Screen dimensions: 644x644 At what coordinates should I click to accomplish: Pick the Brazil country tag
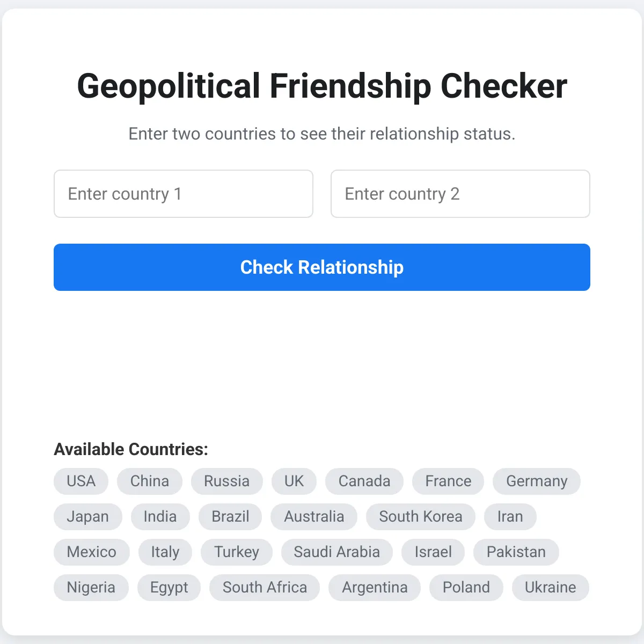coord(230,516)
